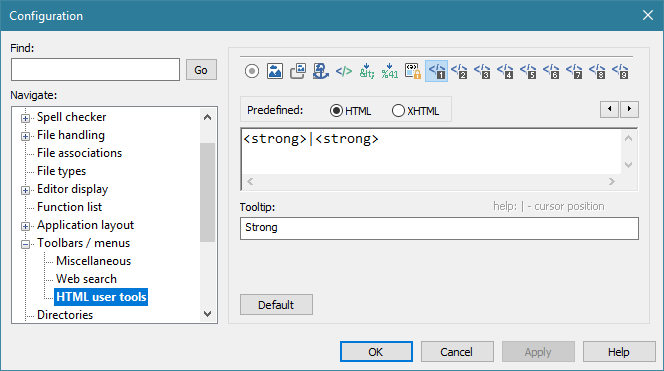The image size is (664, 371).
Task: Click the navigation tree scrollbar thumb
Action: (x=208, y=192)
